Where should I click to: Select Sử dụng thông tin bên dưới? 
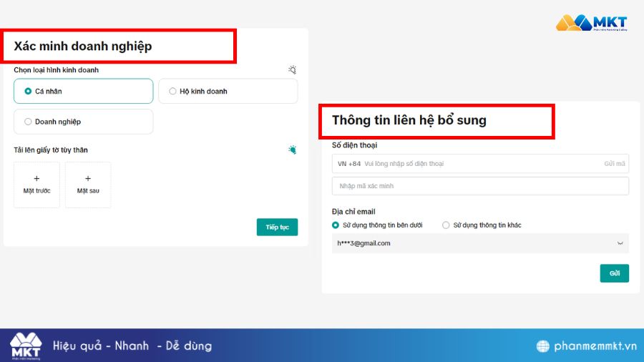(x=377, y=225)
